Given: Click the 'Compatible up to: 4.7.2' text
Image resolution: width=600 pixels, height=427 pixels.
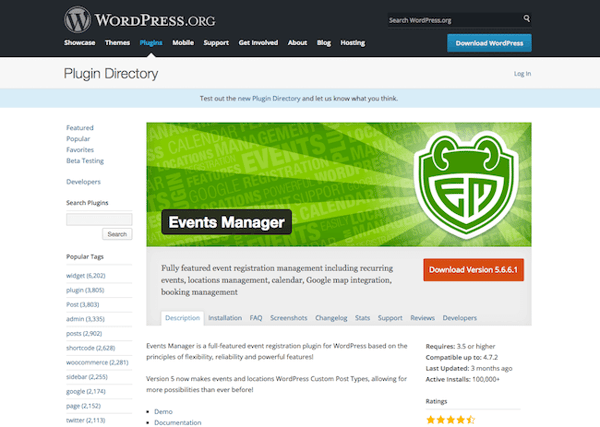Looking at the screenshot, I should click(462, 357).
